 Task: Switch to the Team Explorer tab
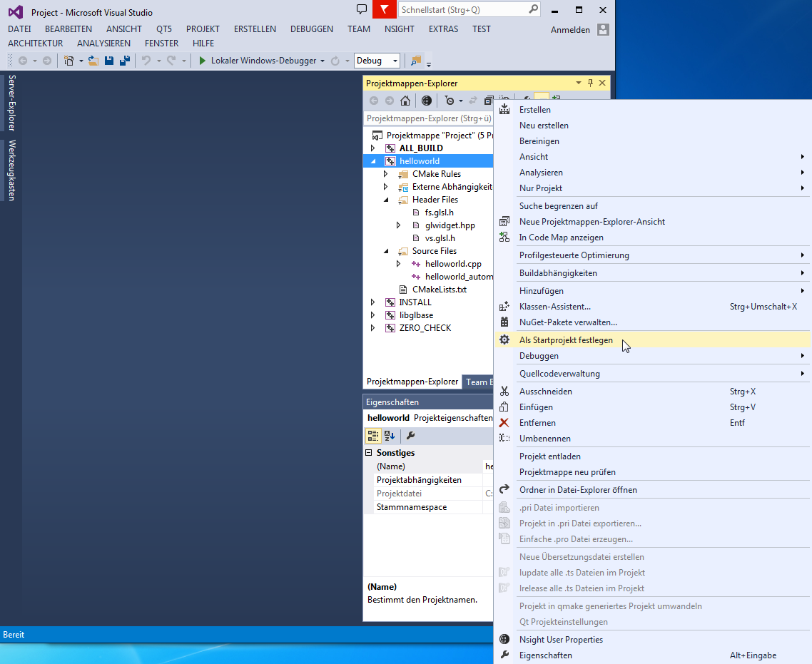(478, 382)
